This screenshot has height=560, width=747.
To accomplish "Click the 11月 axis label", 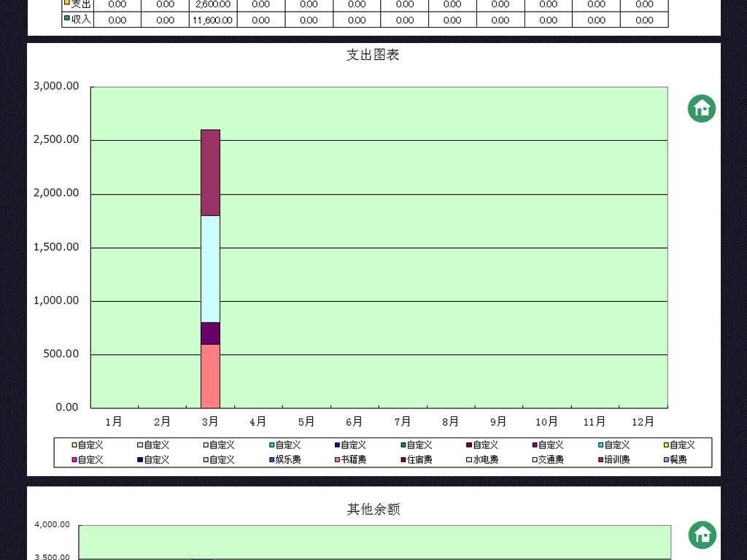I will pos(595,421).
